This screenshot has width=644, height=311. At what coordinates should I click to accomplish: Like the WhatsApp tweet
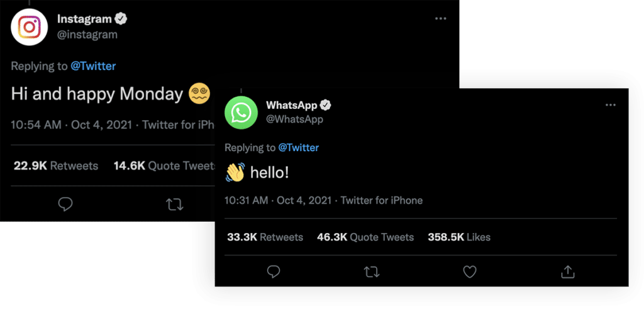point(469,271)
